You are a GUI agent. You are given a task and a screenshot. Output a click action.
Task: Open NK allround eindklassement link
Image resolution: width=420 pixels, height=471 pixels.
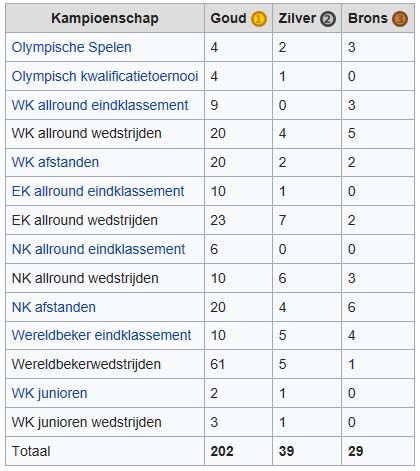pos(98,249)
